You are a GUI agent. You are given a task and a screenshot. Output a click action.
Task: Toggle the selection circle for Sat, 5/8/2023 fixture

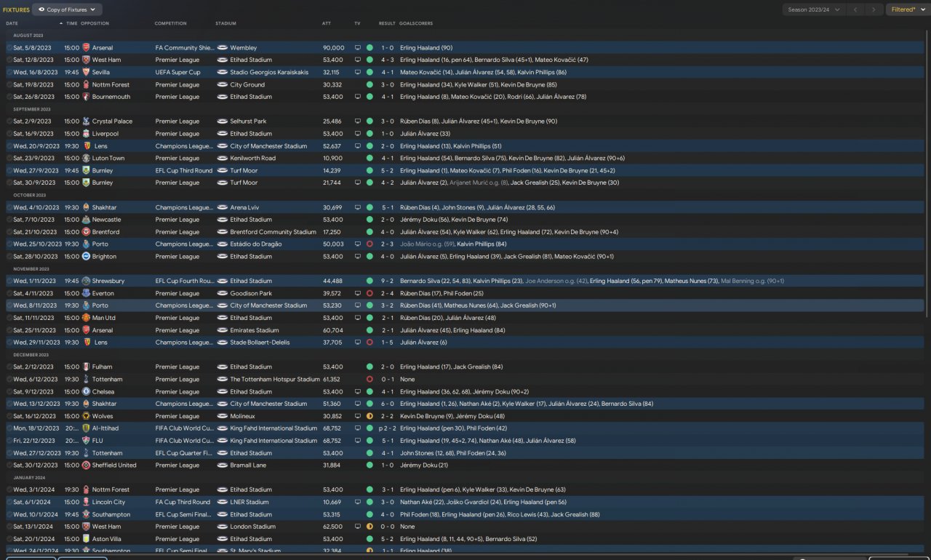click(9, 48)
